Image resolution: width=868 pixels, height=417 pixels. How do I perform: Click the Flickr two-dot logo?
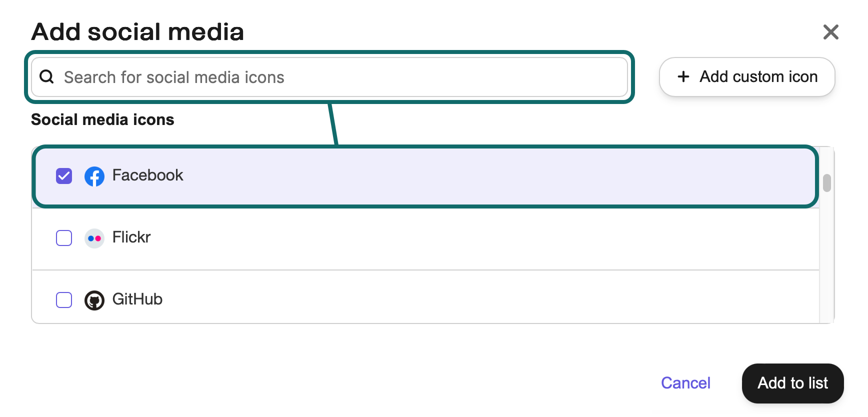tap(94, 238)
